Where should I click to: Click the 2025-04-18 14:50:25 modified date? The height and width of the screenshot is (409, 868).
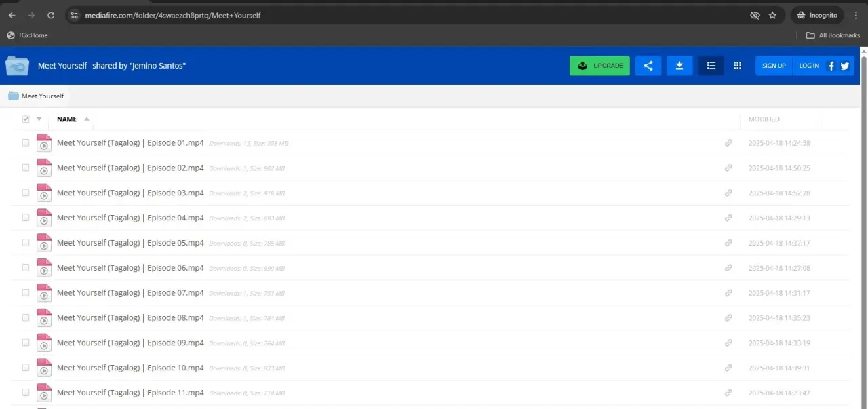click(x=779, y=168)
